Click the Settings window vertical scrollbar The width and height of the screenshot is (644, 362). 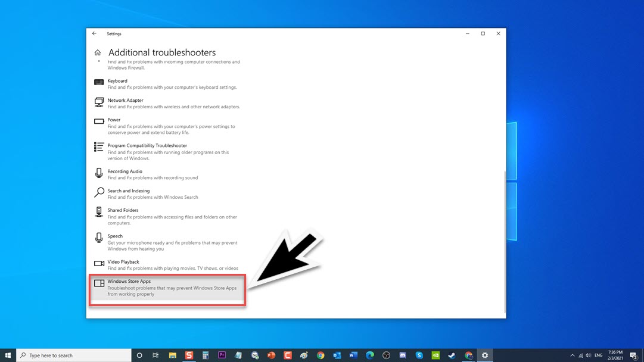pyautogui.click(x=505, y=242)
